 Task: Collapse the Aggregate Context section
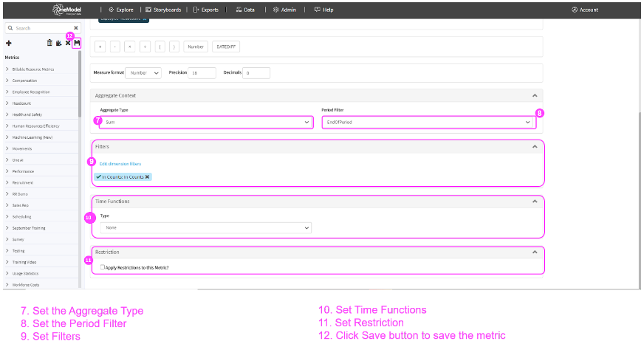tap(534, 95)
